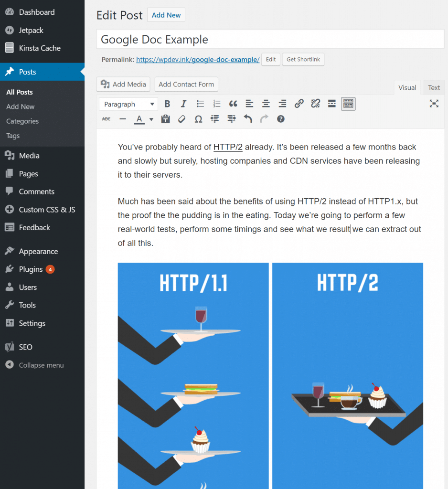Remove link with unlink icon
Screen dimensions: 448x489
(x=315, y=104)
